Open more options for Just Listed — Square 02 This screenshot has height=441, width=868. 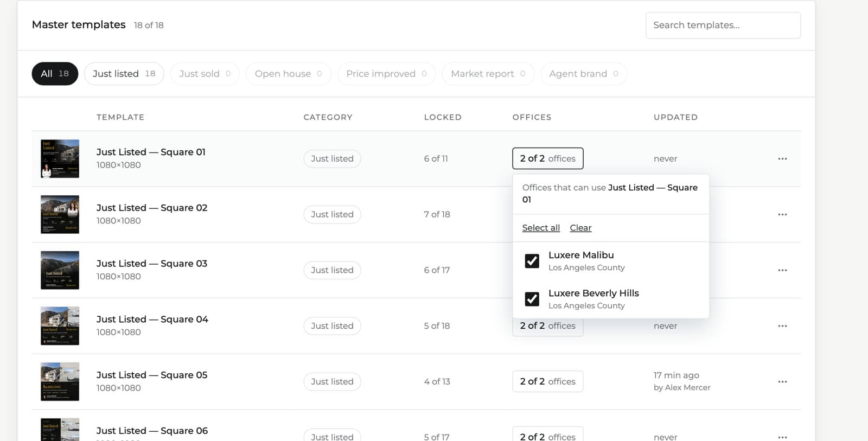point(782,214)
